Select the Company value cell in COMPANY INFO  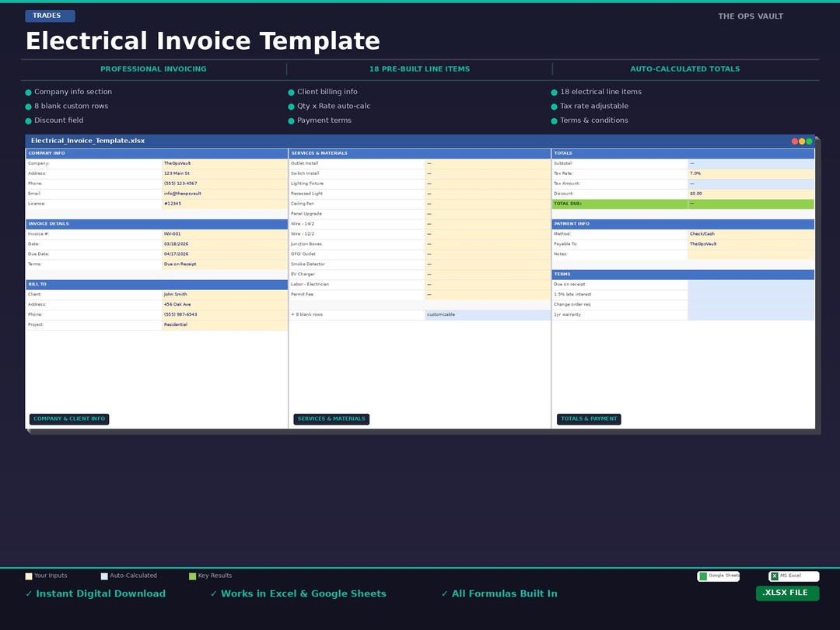click(x=225, y=163)
